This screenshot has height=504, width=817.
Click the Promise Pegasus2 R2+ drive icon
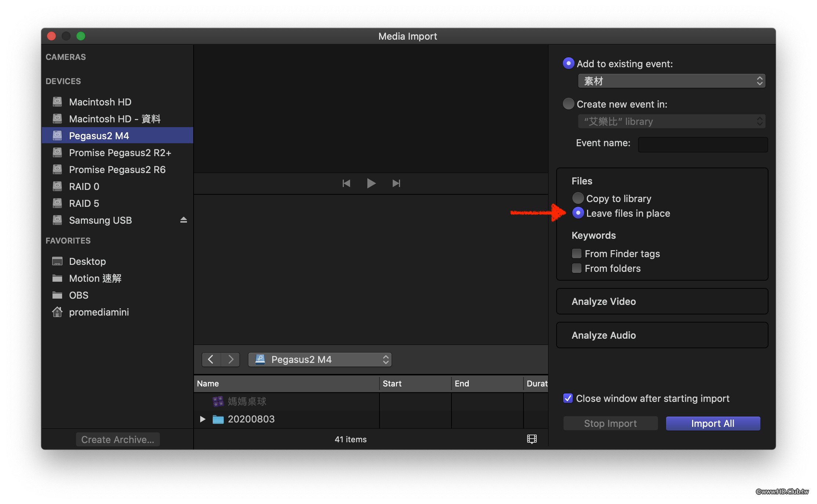tap(57, 152)
